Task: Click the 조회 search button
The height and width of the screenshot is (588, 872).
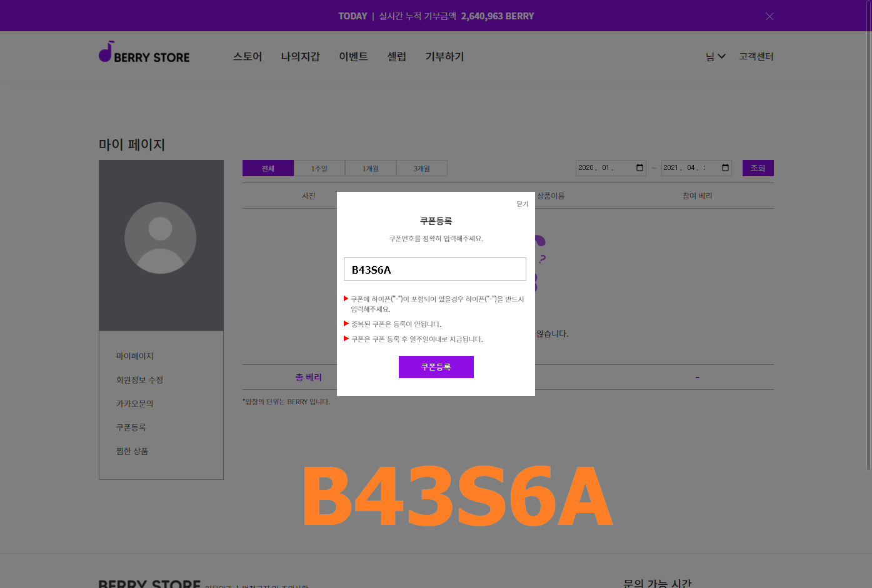Action: (x=758, y=168)
